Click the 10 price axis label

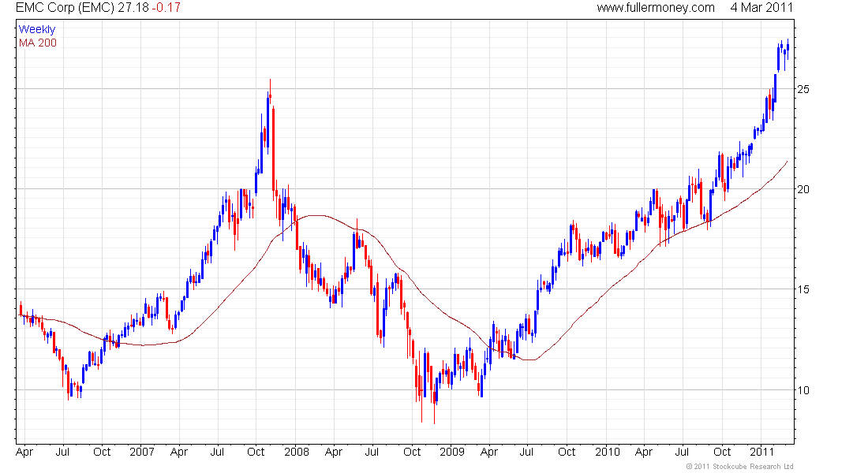coord(803,390)
